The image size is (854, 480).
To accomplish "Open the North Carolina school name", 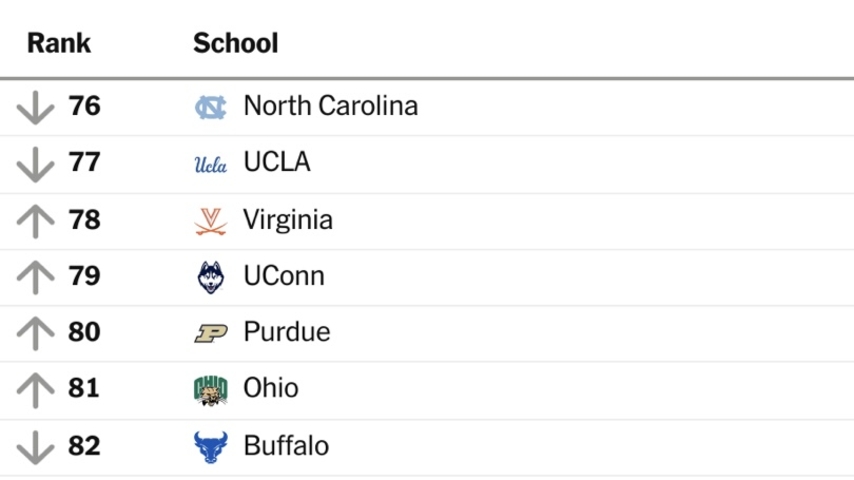I will tap(331, 106).
